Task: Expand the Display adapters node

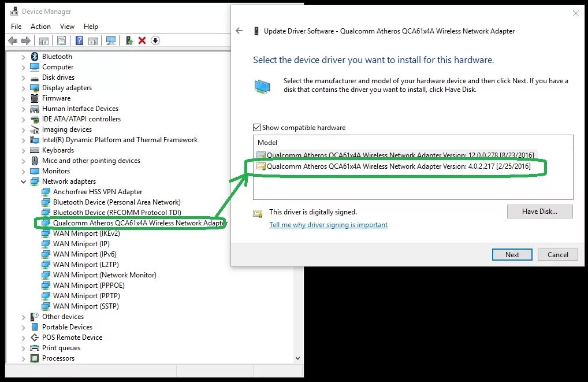Action: 23,88
